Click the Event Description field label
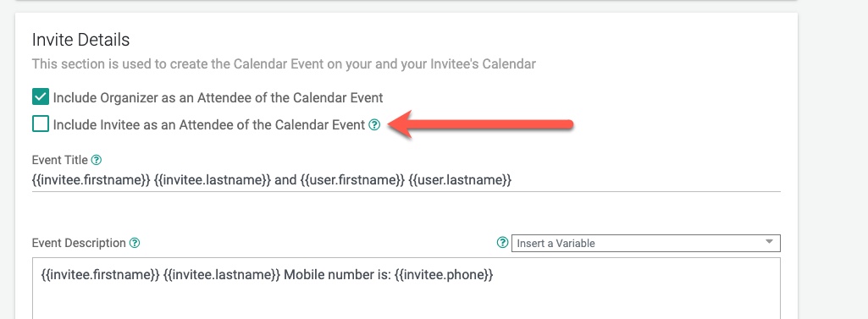The height and width of the screenshot is (319, 868). pyautogui.click(x=79, y=243)
